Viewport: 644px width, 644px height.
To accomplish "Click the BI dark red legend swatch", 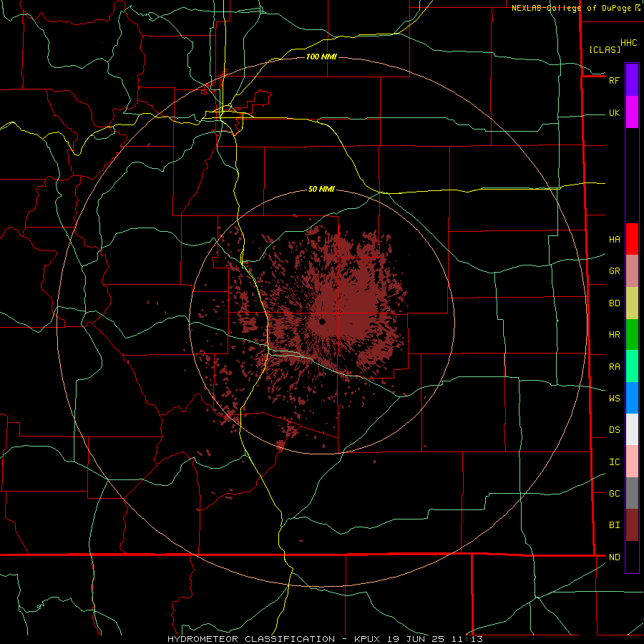I will [632, 525].
